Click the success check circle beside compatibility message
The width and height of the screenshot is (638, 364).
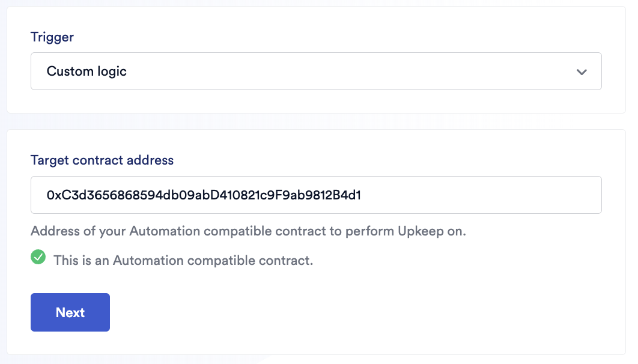(x=38, y=258)
